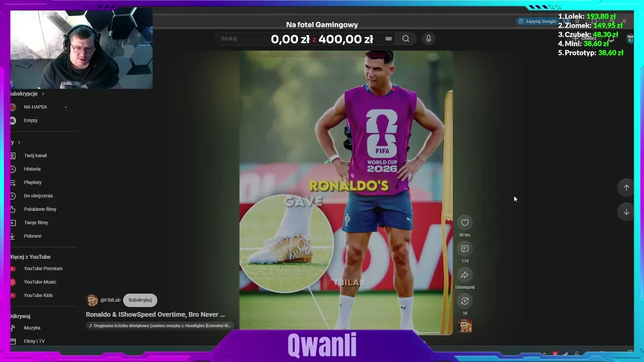Screen dimensions: 644x362
Task: Click the Twoje filmy play icon
Action: click(13, 223)
